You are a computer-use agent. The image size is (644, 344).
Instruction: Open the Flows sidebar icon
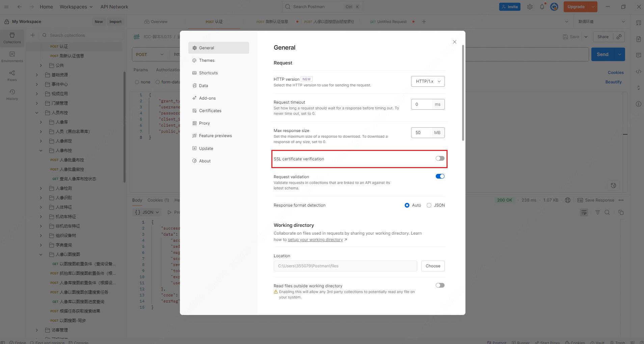point(12,76)
